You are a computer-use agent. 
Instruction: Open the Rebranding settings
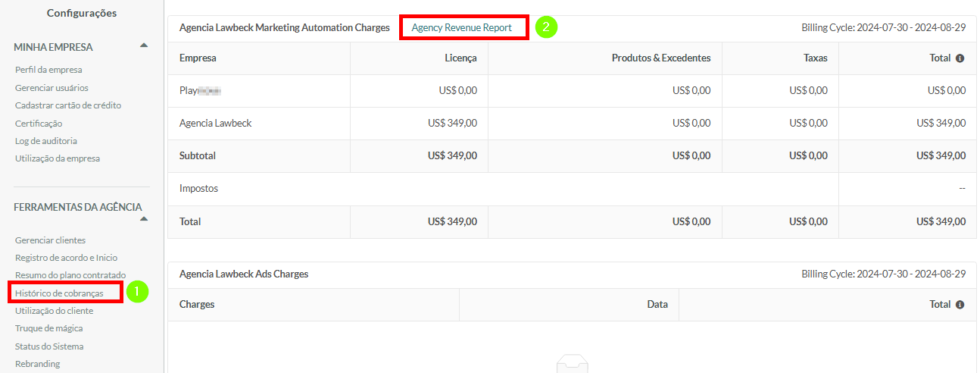(x=37, y=364)
